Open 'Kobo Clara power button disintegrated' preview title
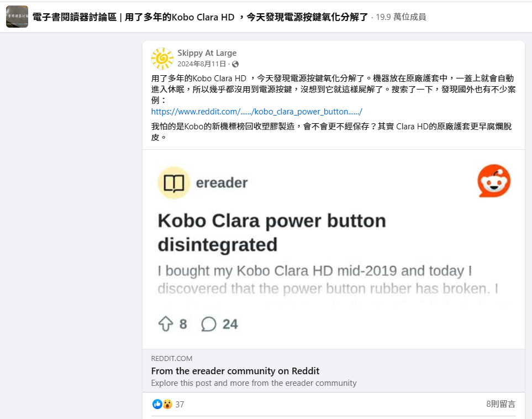The image size is (532, 419). [x=272, y=233]
